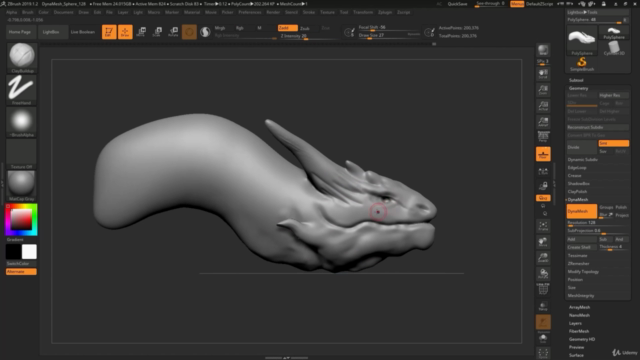Screen dimensions: 640x360
Task: Open the Material menu
Action: click(x=192, y=12)
